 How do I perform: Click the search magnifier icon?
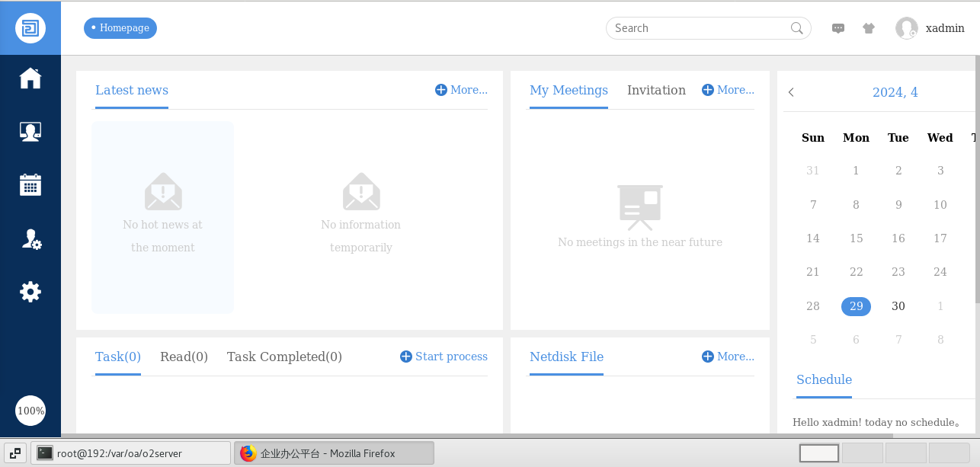[x=797, y=28]
